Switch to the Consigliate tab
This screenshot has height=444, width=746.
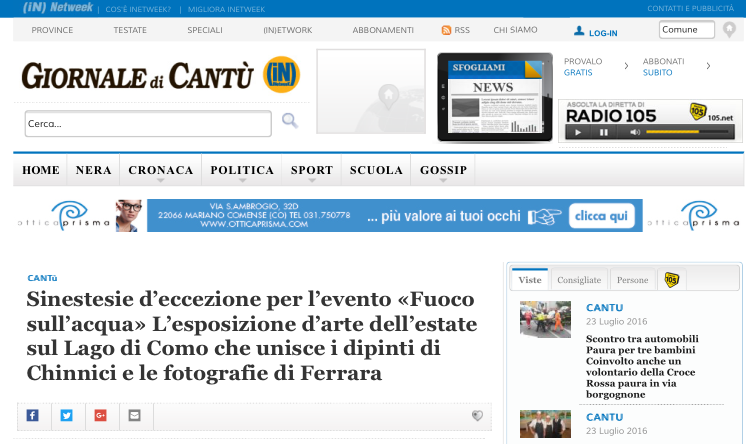579,280
